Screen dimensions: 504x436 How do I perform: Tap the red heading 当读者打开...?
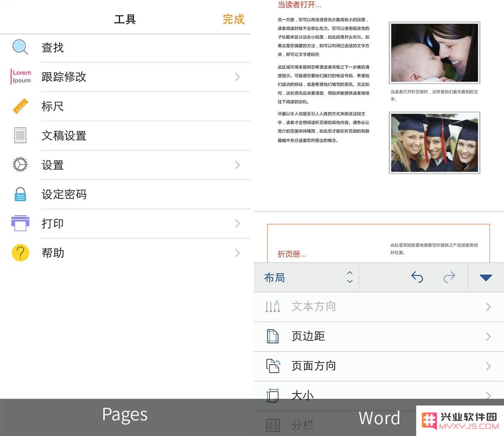coord(299,5)
